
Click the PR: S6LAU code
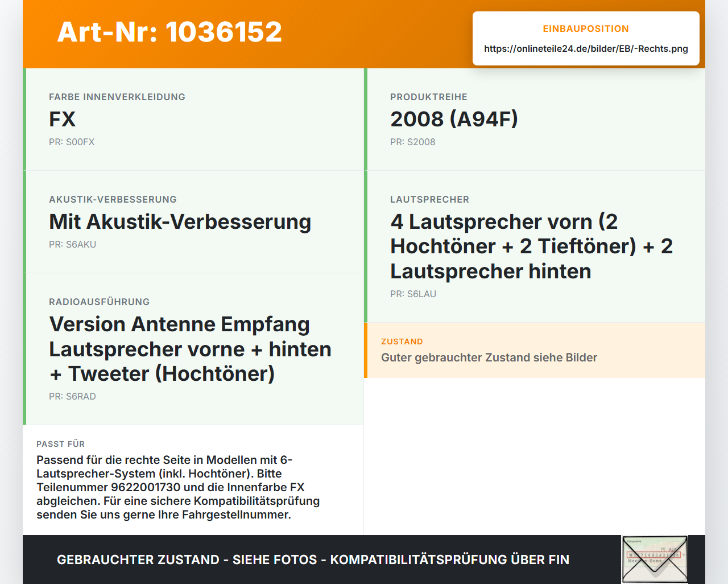click(x=413, y=294)
